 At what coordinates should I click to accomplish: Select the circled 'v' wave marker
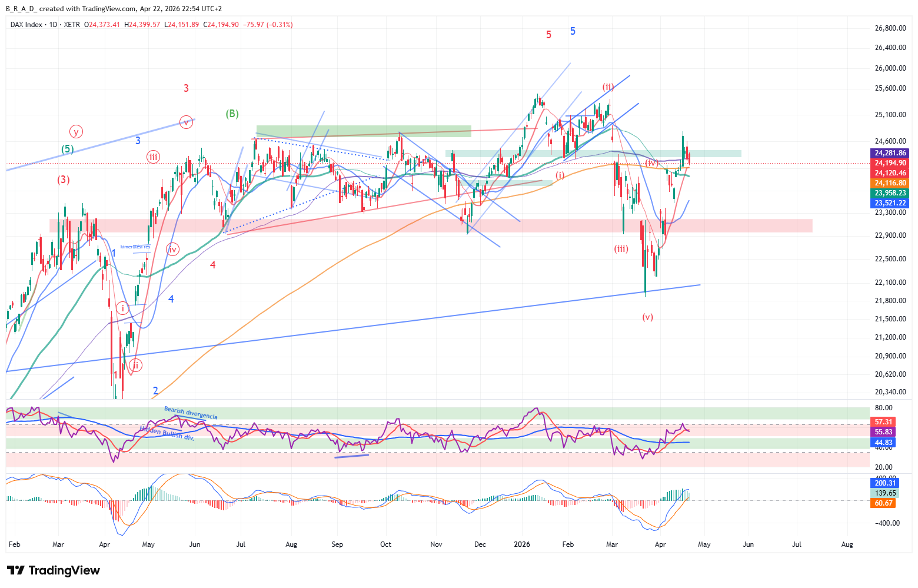pos(186,122)
